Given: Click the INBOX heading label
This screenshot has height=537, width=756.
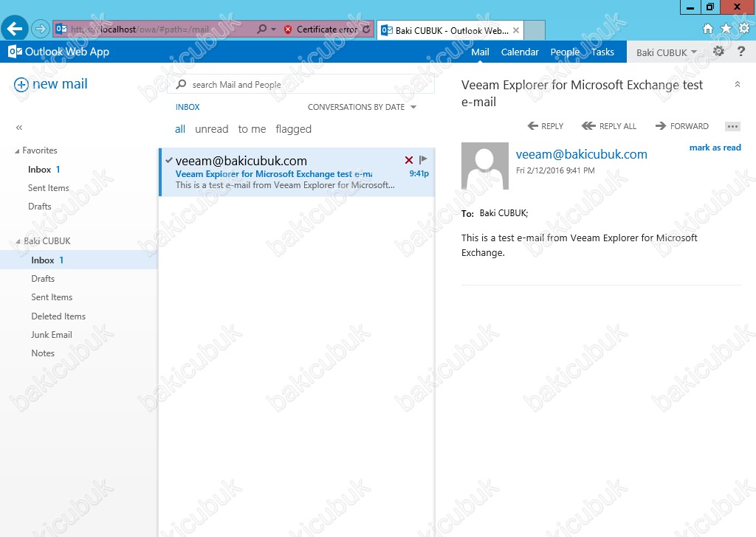Looking at the screenshot, I should point(188,107).
